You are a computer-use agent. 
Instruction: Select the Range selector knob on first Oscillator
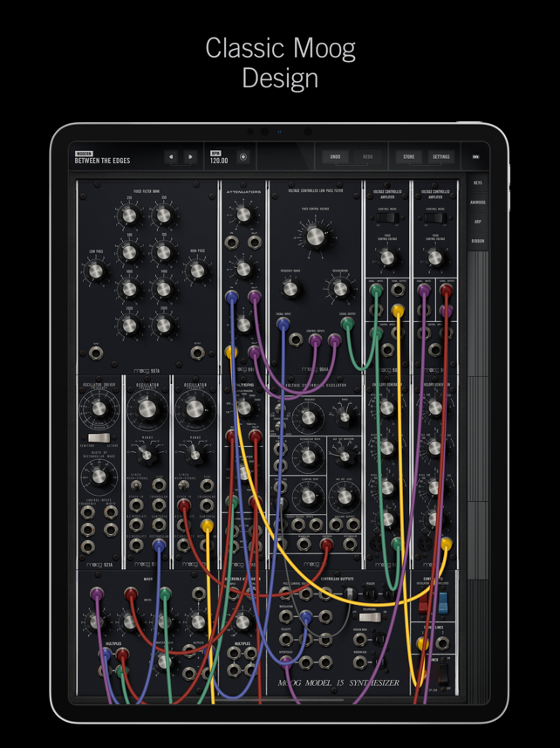point(147,455)
